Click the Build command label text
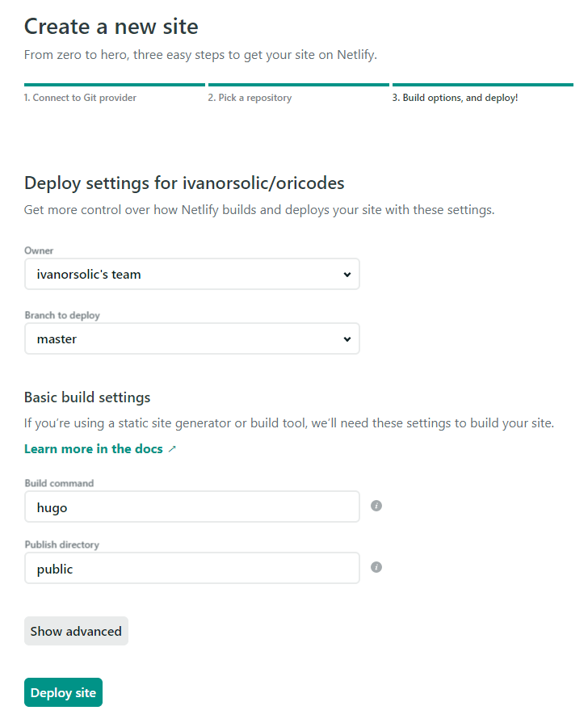 (x=59, y=483)
